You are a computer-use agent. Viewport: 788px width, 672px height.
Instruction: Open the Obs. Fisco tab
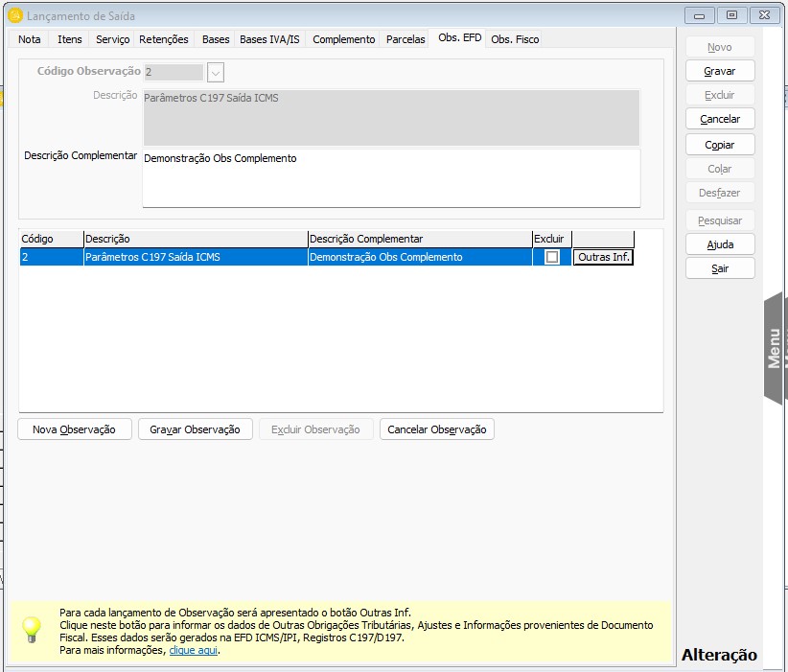515,39
